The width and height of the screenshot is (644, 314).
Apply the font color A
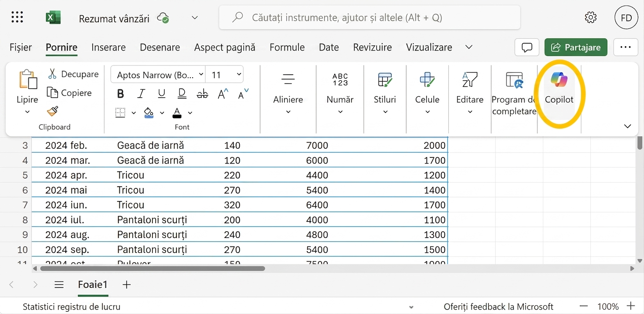(177, 113)
